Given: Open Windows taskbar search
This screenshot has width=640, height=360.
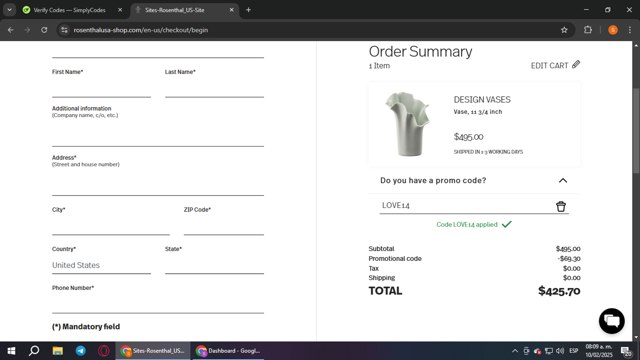Looking at the screenshot, I should click(34, 351).
